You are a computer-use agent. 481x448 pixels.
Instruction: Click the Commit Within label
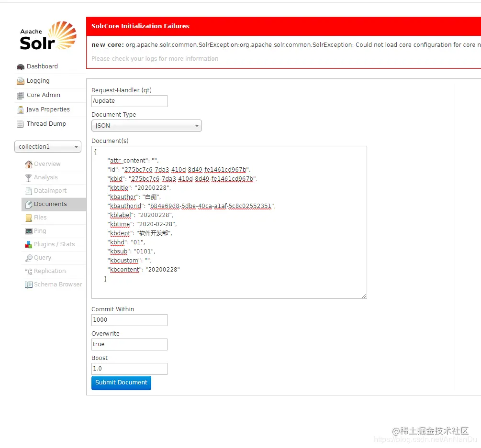pyautogui.click(x=112, y=309)
